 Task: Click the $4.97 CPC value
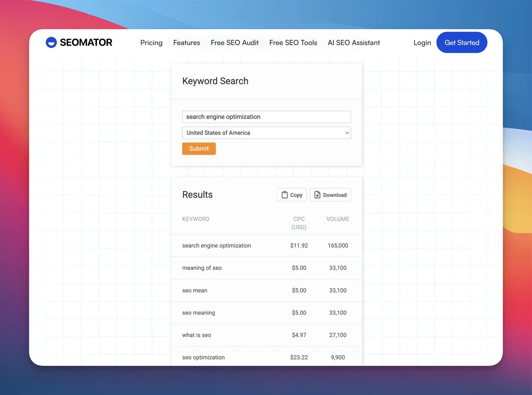click(x=299, y=335)
